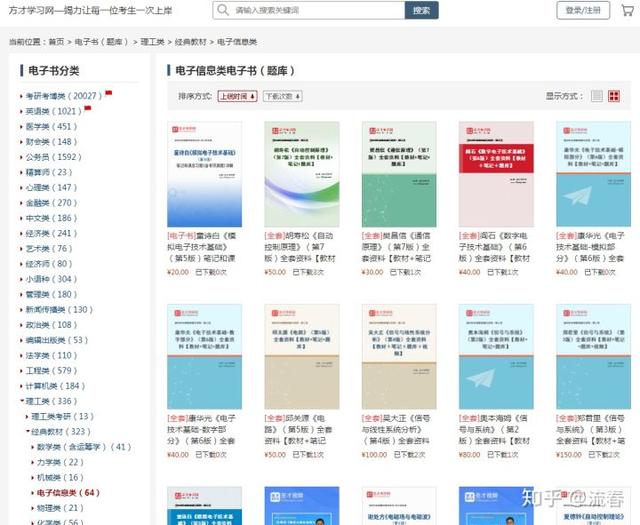Expand 力学类 (22) subcategory

(x=60, y=462)
